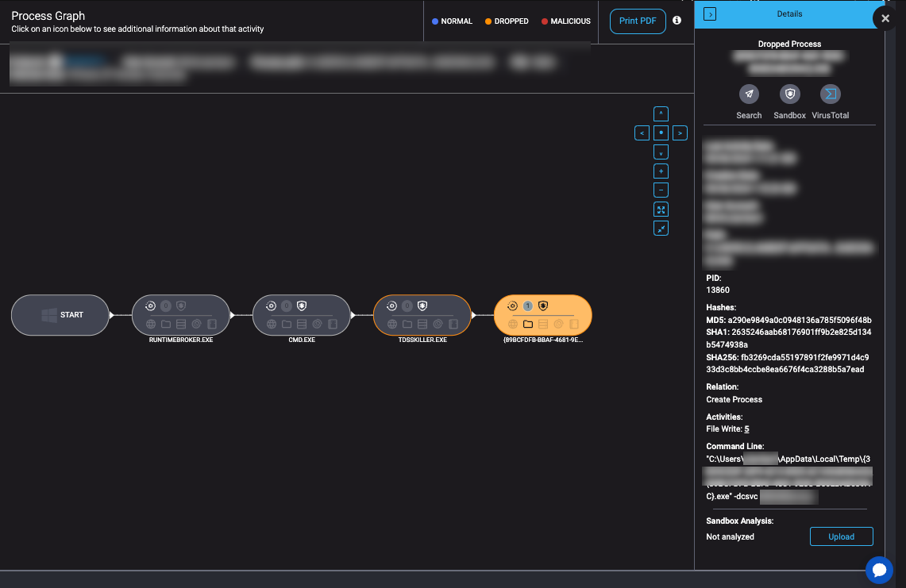906x588 pixels.
Task: Click the orange dropped-count badge on TDSSKILLER.EXE
Action: click(407, 306)
